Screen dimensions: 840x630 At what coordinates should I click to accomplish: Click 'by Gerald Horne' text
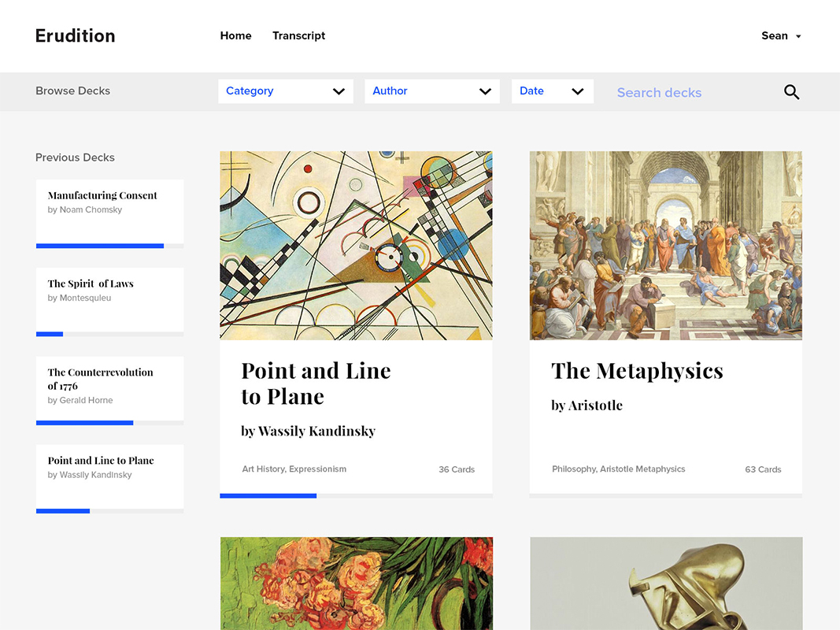pyautogui.click(x=80, y=400)
